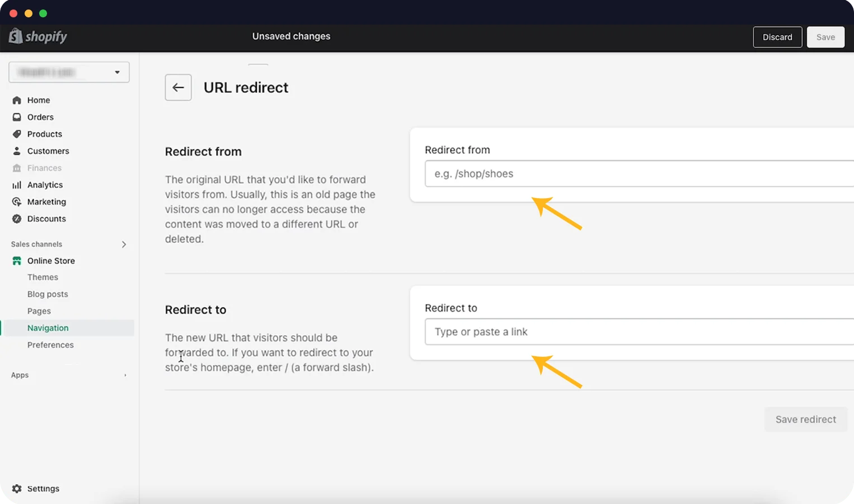Viewport: 854px width, 504px height.
Task: Open the store selector dropdown
Action: point(69,72)
